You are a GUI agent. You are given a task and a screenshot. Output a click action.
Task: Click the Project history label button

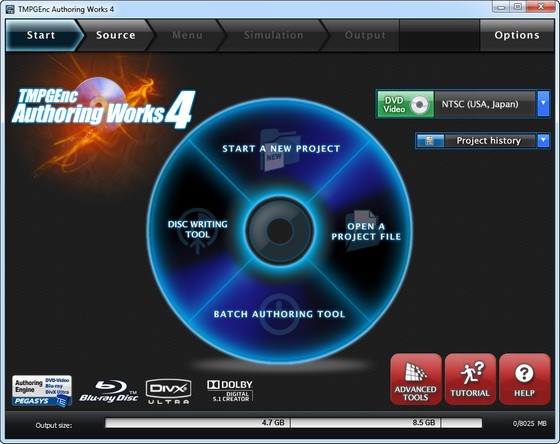coord(489,141)
